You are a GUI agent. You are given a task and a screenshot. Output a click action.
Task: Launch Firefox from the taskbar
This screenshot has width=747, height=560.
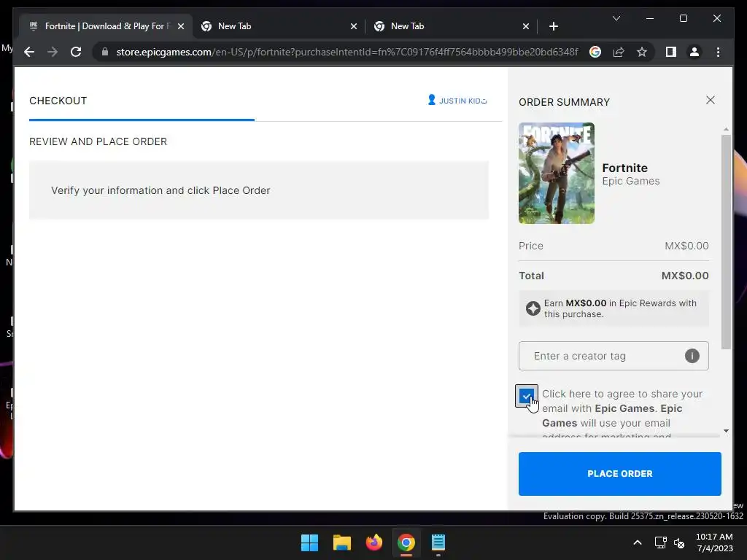pyautogui.click(x=374, y=542)
